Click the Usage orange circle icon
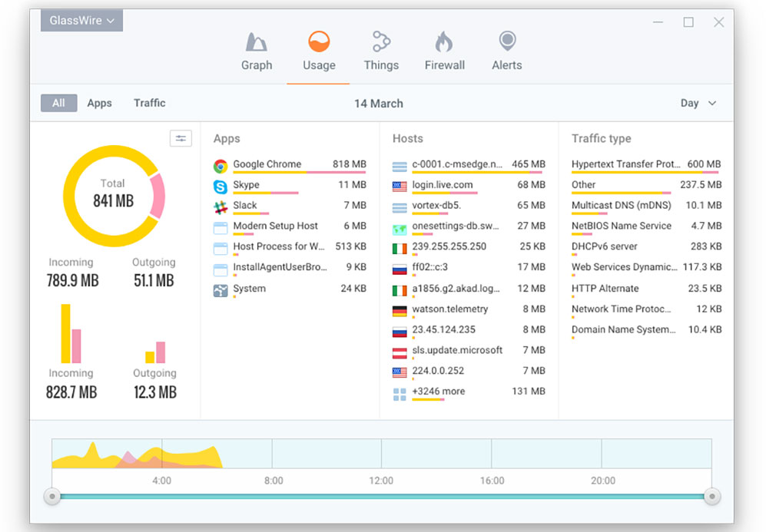The image size is (766, 532). 319,41
